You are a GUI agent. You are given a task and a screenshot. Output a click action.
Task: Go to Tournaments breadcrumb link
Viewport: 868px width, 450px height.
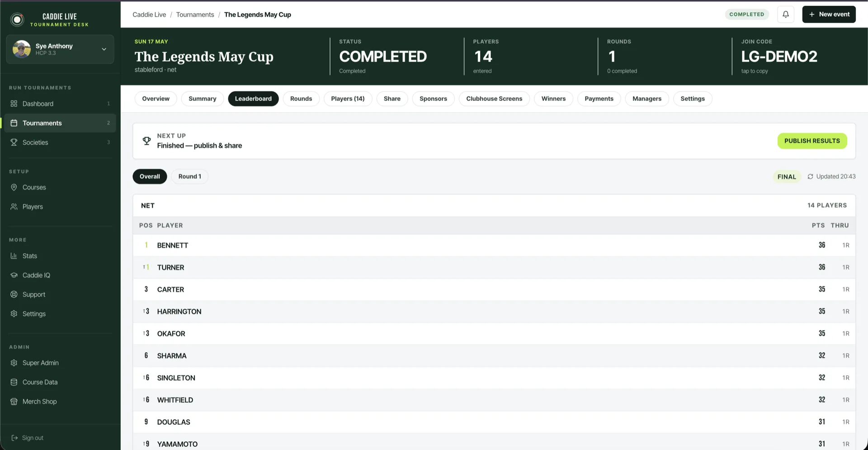tap(195, 14)
